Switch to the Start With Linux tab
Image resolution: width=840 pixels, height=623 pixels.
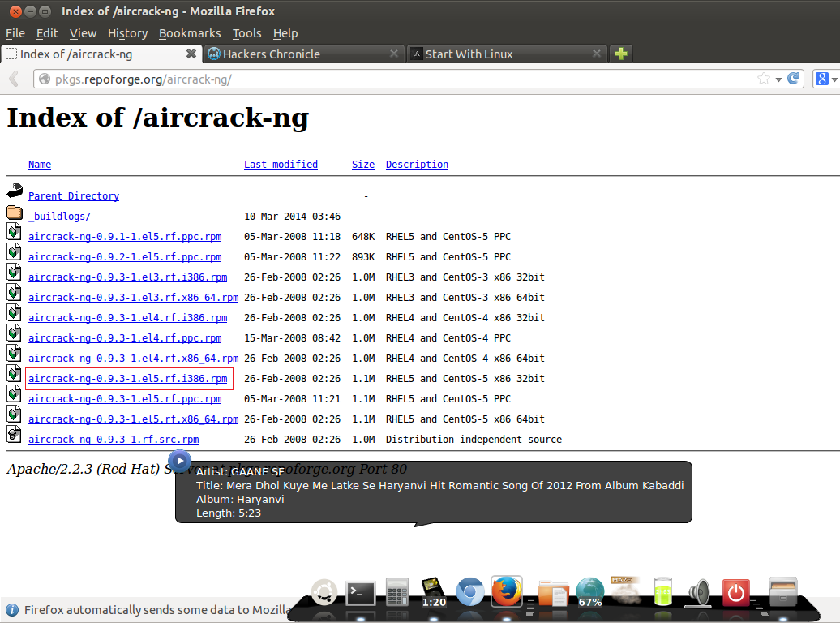[x=507, y=54]
